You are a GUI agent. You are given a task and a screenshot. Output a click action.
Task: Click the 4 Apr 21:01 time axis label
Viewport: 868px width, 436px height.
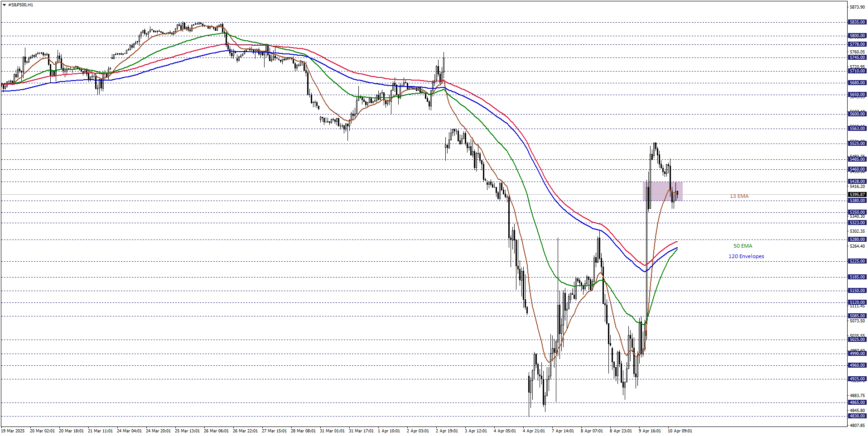(x=534, y=431)
